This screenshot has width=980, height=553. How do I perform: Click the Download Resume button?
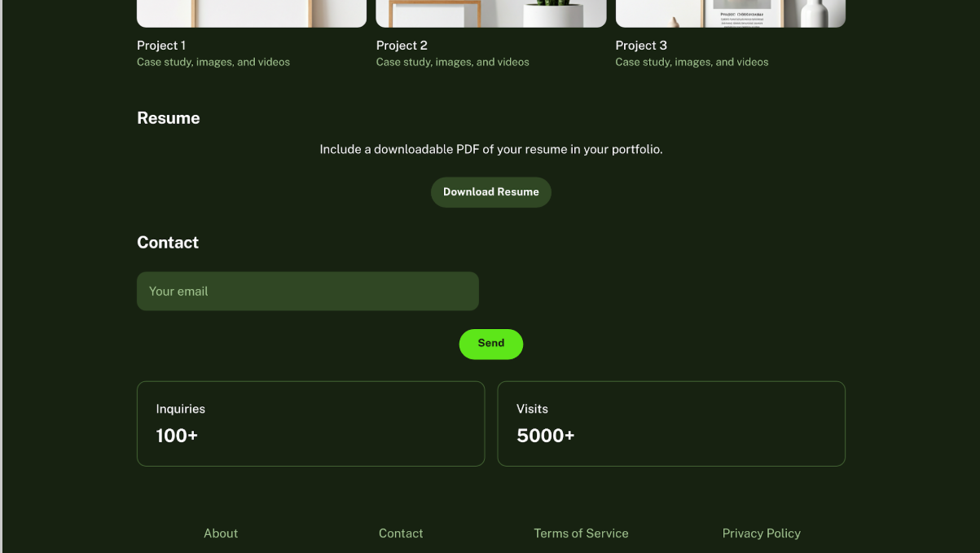(490, 192)
